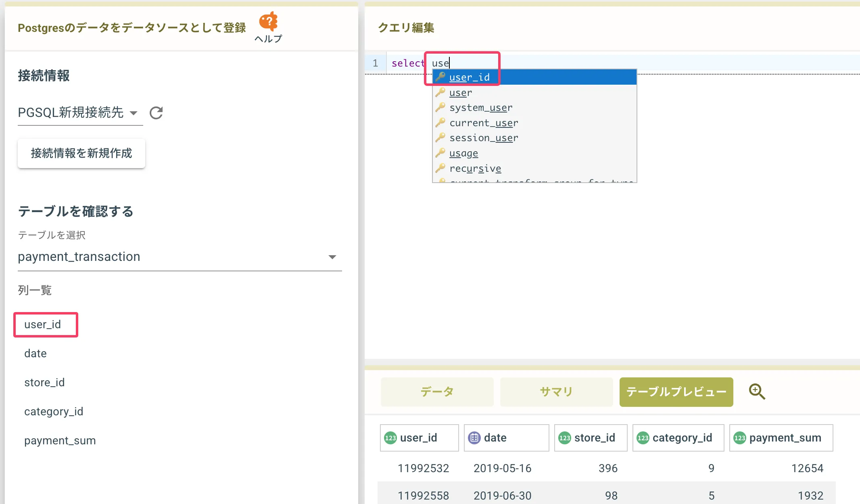The width and height of the screenshot is (860, 504).
Task: Select store_id in column list
Action: tap(44, 383)
